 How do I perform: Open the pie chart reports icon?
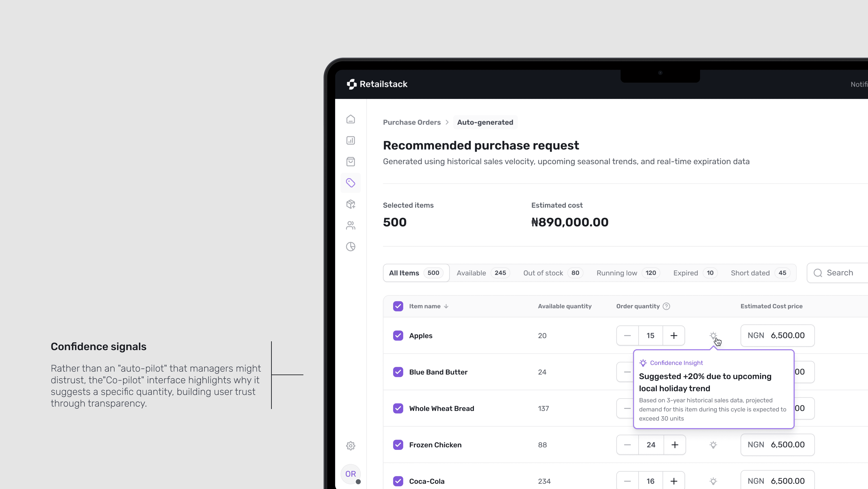click(350, 247)
